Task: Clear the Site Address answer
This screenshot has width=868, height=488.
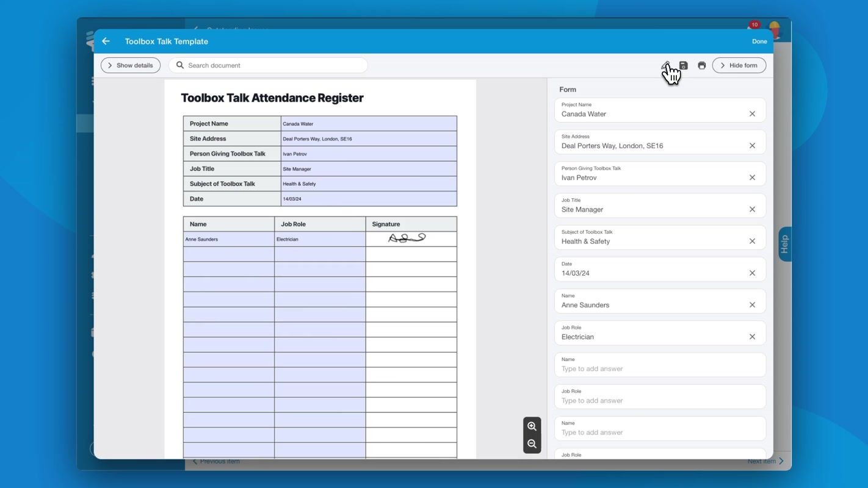Action: coord(752,146)
